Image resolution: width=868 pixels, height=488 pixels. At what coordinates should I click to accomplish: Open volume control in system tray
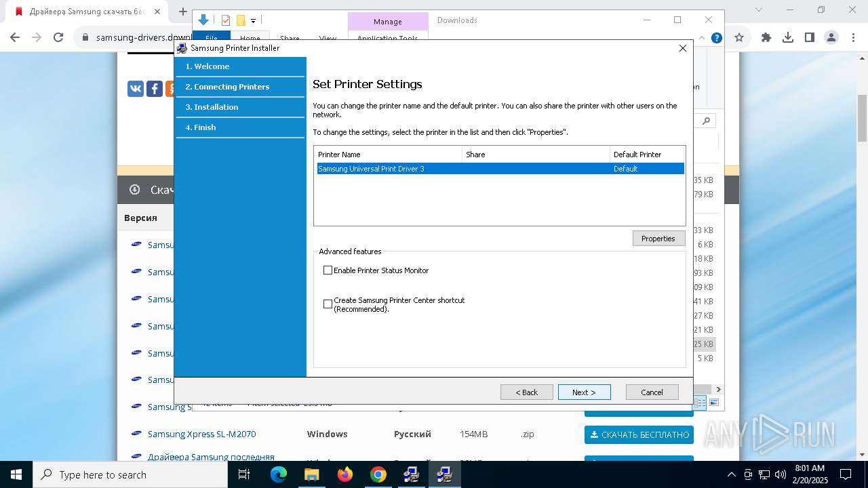[x=781, y=474]
